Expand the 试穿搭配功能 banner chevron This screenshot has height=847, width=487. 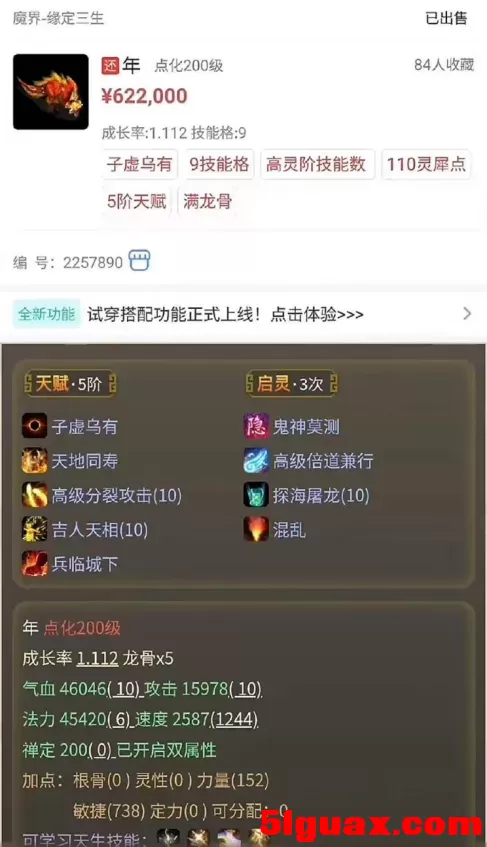(467, 314)
